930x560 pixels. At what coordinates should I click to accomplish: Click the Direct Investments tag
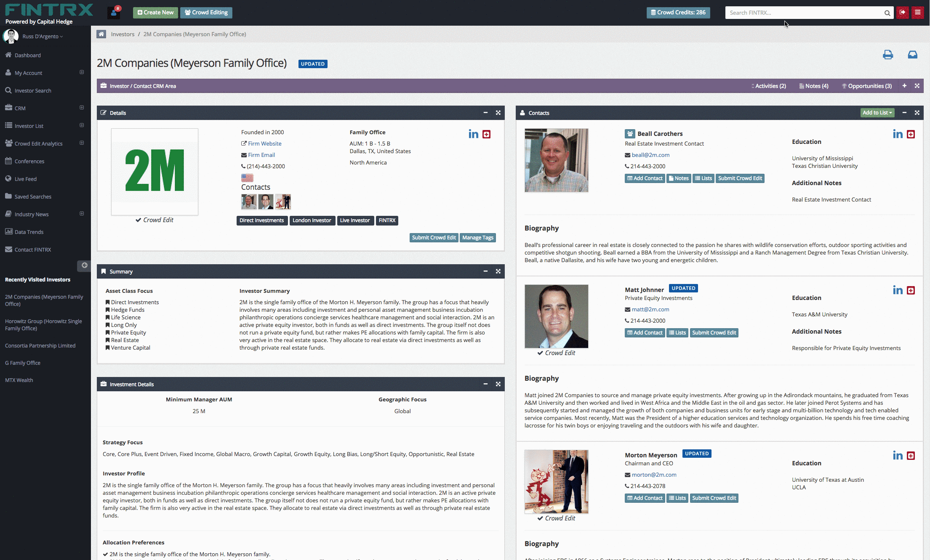pos(262,220)
